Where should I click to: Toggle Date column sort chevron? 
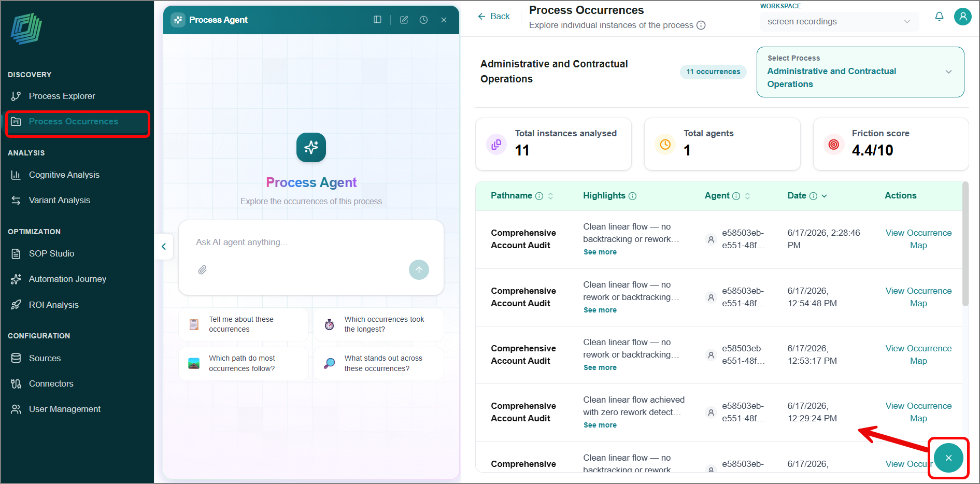824,196
